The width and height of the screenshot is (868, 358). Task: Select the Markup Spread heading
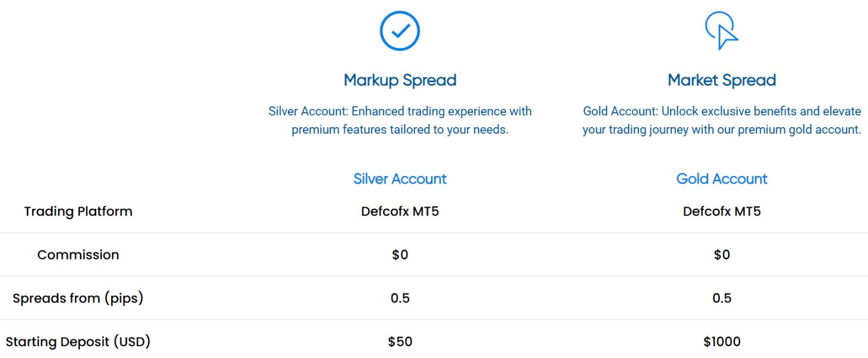[400, 80]
